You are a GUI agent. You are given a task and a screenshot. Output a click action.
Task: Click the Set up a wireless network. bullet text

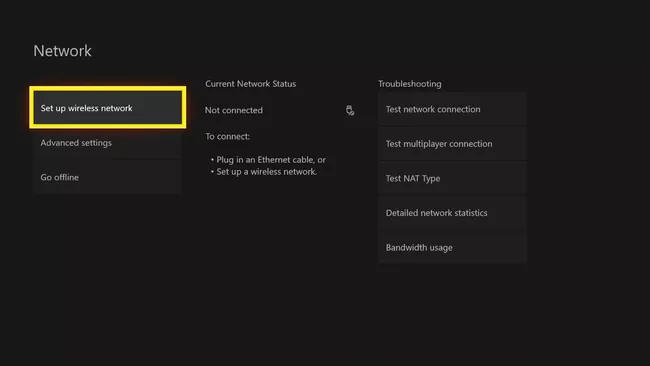click(267, 172)
